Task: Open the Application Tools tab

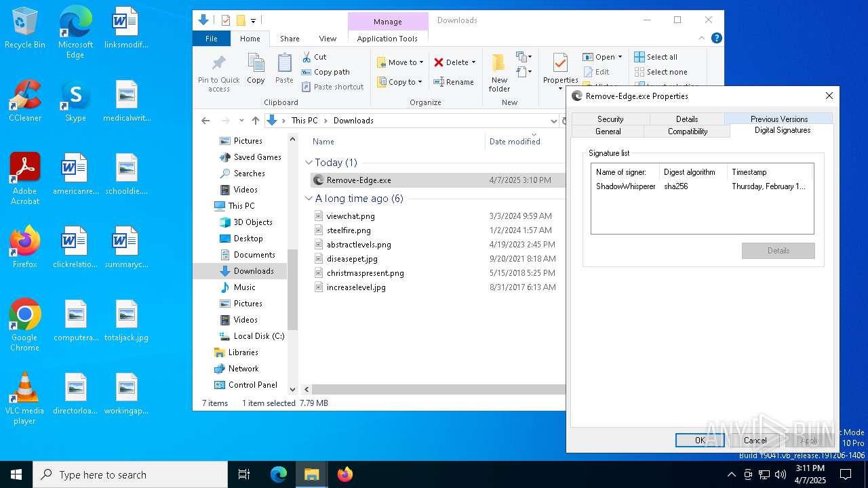Action: [x=387, y=39]
